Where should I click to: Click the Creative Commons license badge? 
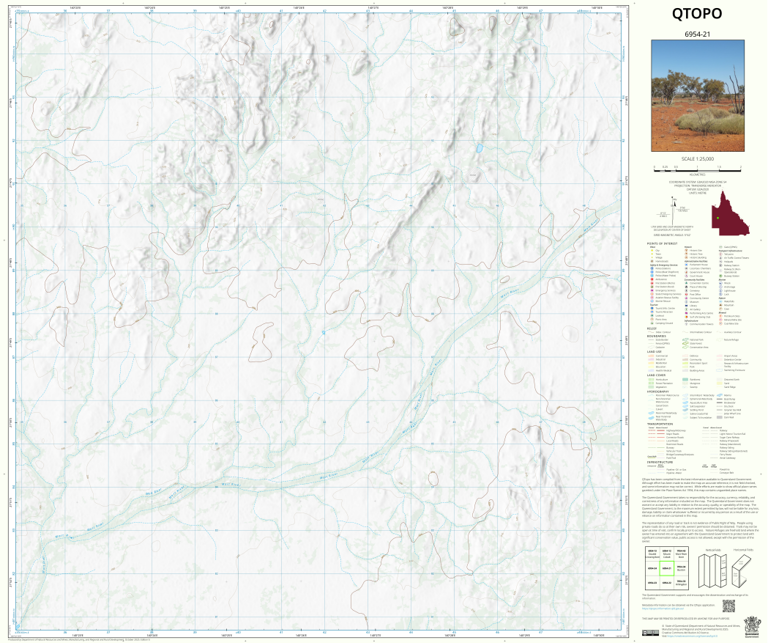point(651,633)
